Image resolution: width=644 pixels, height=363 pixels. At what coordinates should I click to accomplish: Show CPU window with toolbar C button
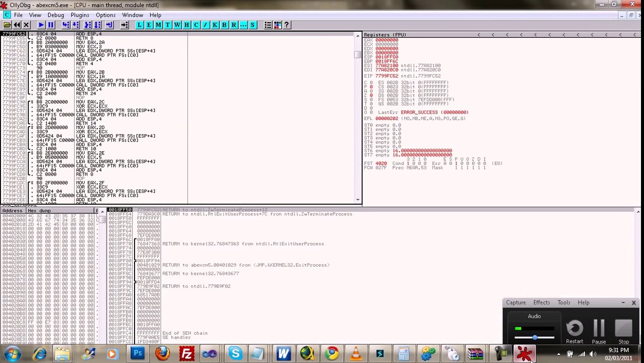point(196,25)
